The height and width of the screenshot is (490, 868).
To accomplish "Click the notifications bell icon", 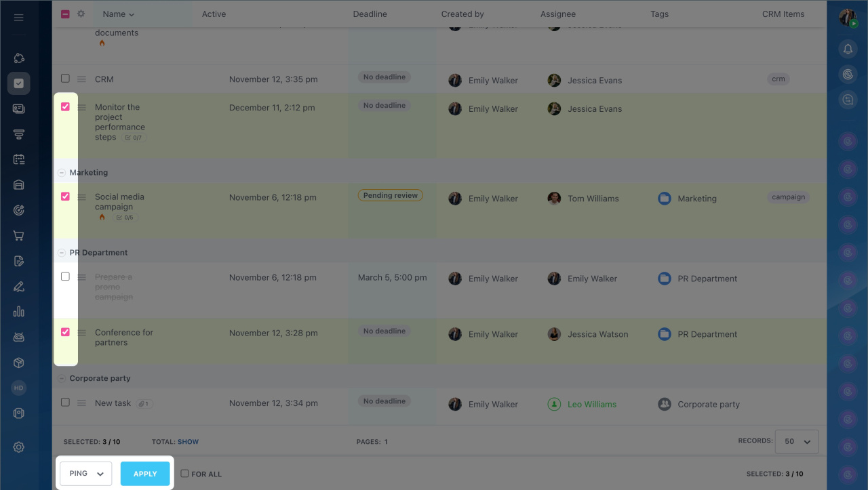I will (x=848, y=49).
